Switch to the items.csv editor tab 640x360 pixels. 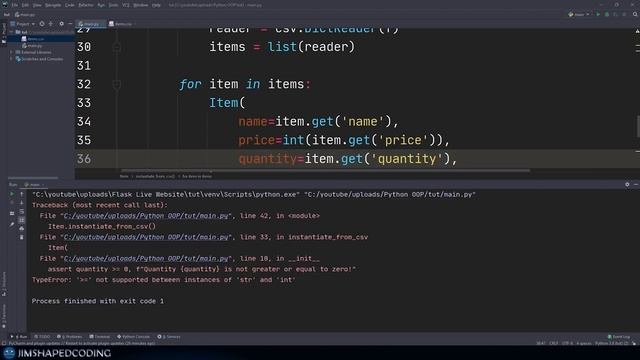pyautogui.click(x=122, y=24)
